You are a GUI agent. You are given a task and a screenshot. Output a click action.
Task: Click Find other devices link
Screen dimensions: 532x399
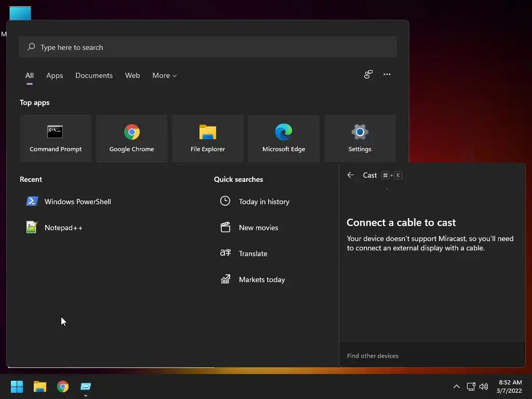click(x=373, y=355)
